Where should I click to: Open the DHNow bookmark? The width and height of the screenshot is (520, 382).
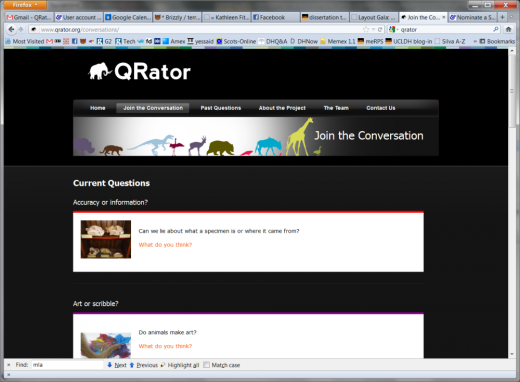tap(304, 41)
